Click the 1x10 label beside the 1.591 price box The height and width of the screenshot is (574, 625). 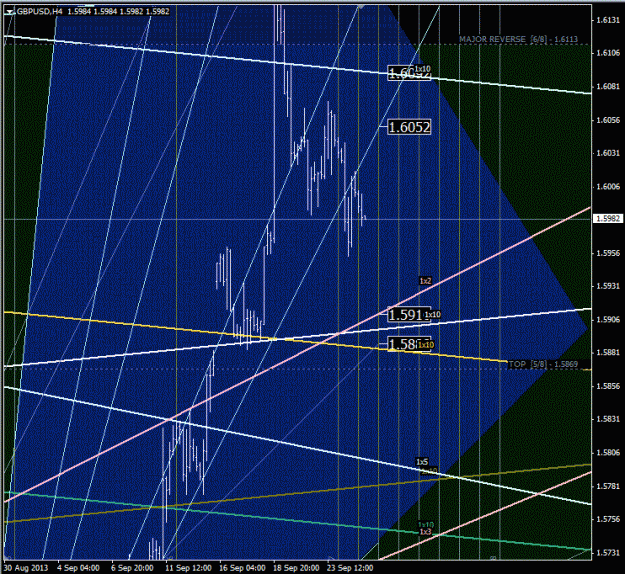coord(432,315)
